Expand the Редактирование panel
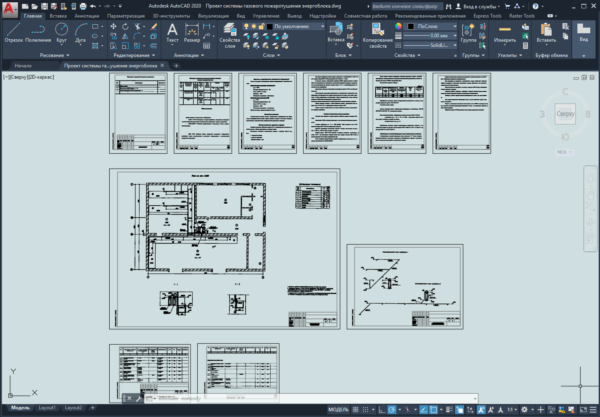600x417 pixels. [134, 55]
